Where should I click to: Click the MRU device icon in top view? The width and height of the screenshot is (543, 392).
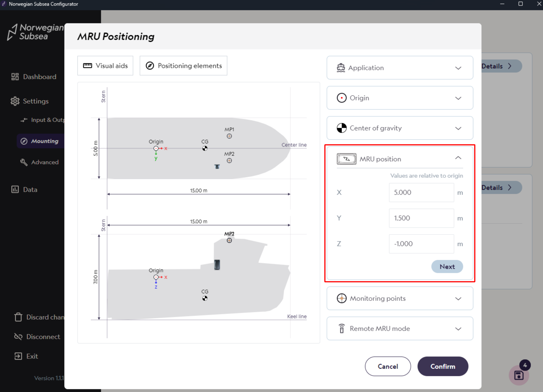pos(217,166)
